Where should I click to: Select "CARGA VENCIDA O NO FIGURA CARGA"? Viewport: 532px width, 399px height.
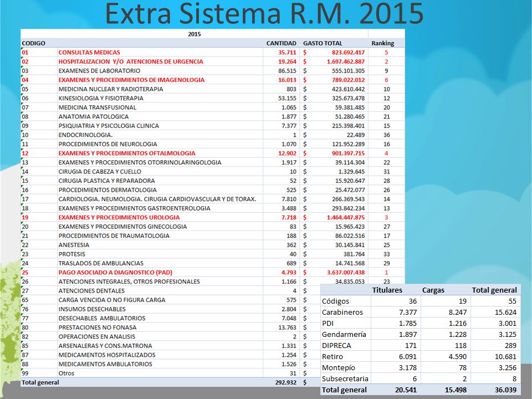(111, 300)
